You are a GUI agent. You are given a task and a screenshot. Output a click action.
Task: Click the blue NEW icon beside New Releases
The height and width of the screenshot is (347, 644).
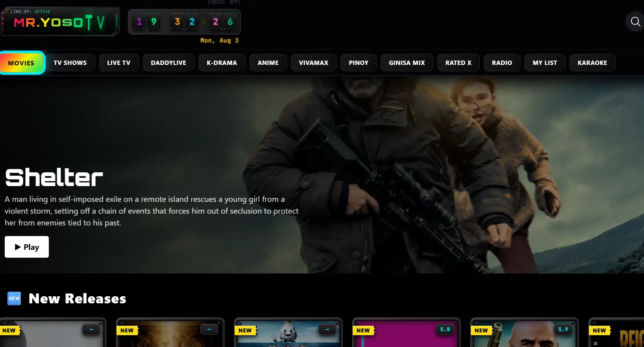(14, 299)
